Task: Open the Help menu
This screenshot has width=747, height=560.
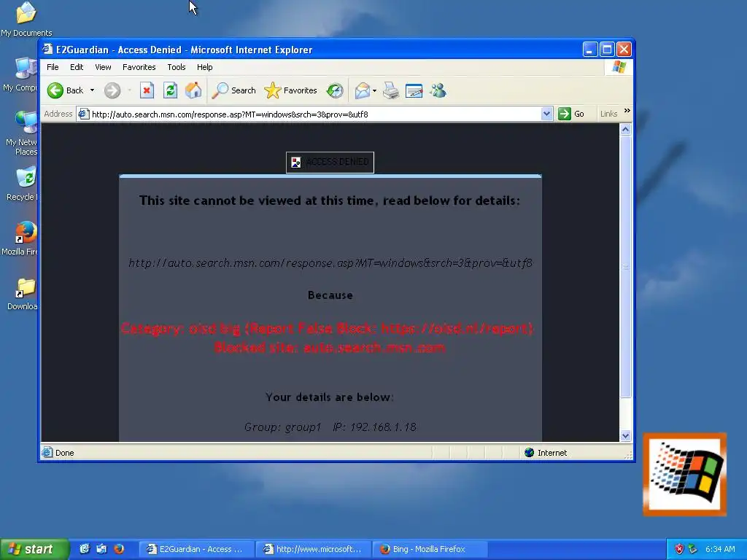Action: pos(204,67)
